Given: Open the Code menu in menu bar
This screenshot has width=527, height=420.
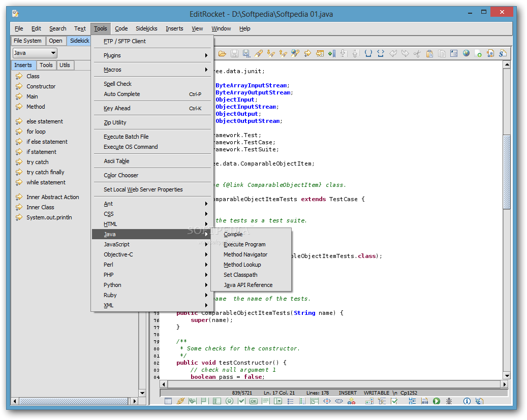Looking at the screenshot, I should coord(121,28).
